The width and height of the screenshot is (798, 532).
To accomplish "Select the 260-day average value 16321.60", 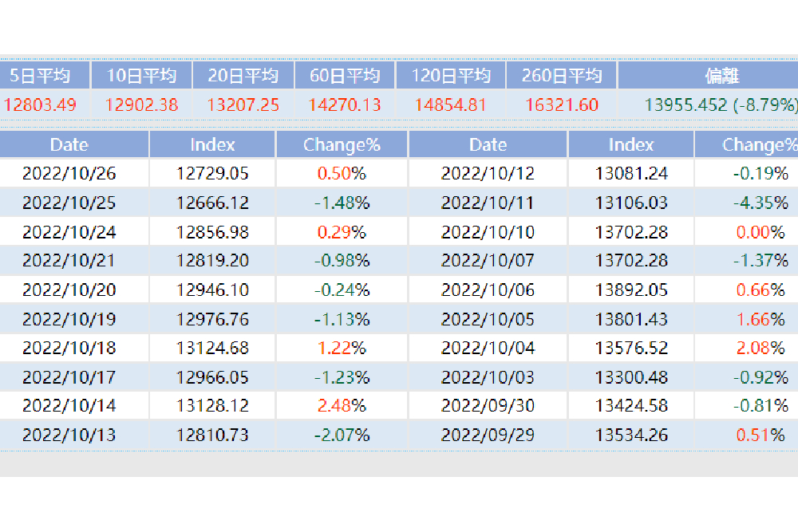I will click(x=562, y=104).
